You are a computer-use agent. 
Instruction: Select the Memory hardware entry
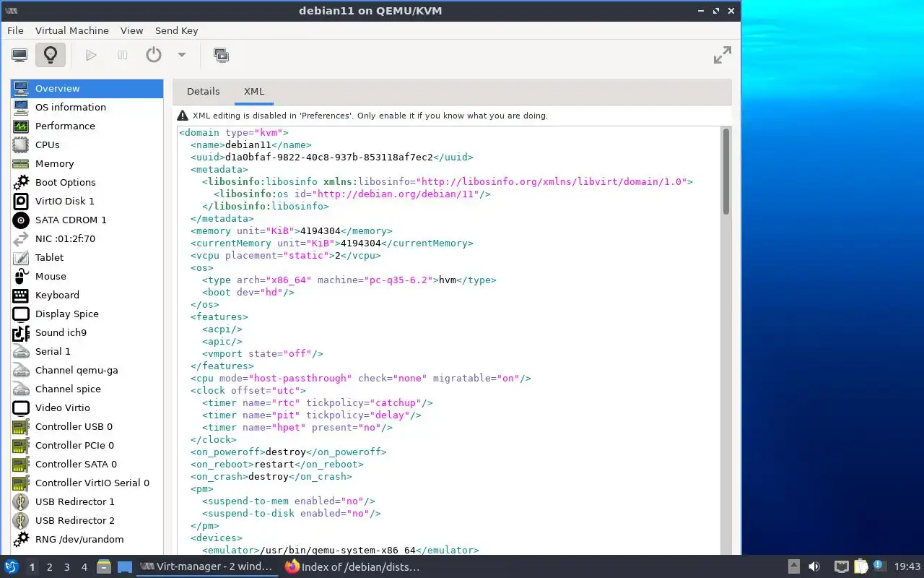(87, 163)
